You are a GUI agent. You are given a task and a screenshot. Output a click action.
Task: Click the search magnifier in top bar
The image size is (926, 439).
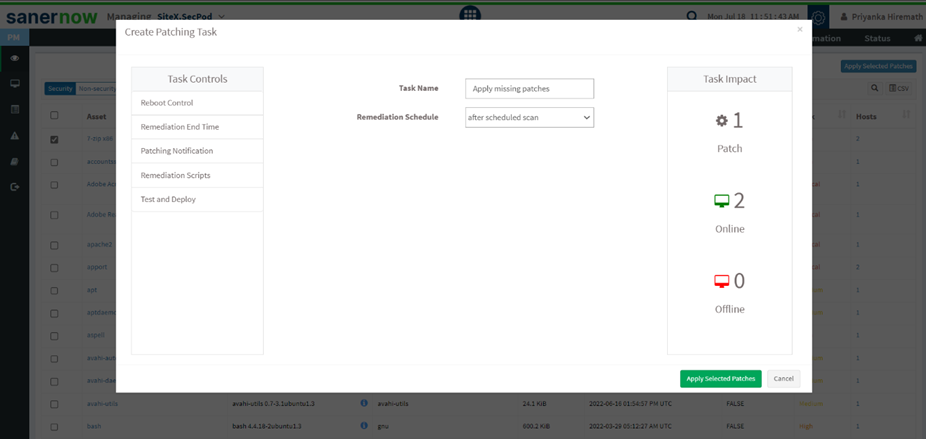coord(692,17)
